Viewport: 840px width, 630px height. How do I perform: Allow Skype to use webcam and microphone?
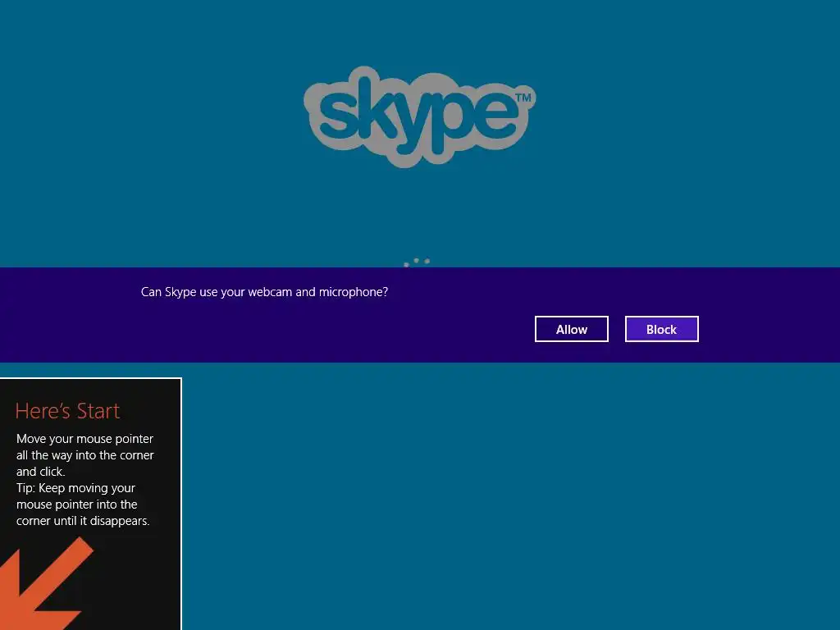tap(572, 329)
